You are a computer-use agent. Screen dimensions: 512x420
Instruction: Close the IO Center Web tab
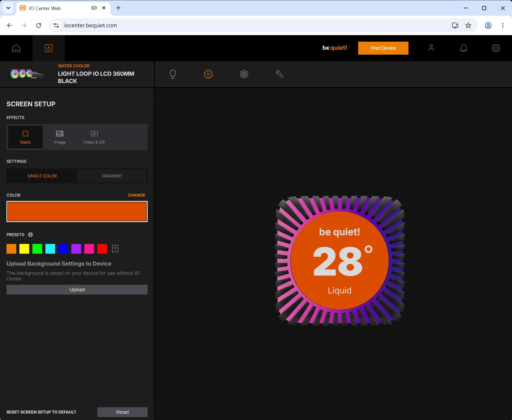(x=104, y=8)
